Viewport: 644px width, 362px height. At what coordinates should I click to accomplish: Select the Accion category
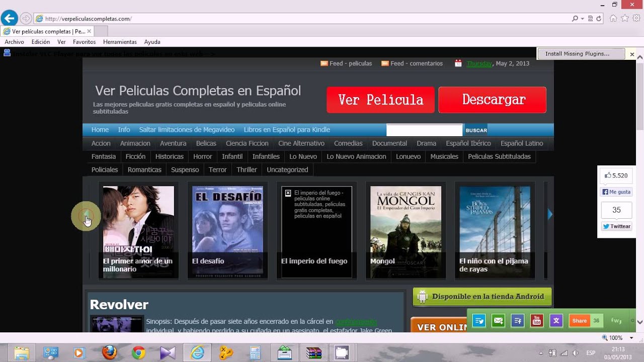click(101, 143)
